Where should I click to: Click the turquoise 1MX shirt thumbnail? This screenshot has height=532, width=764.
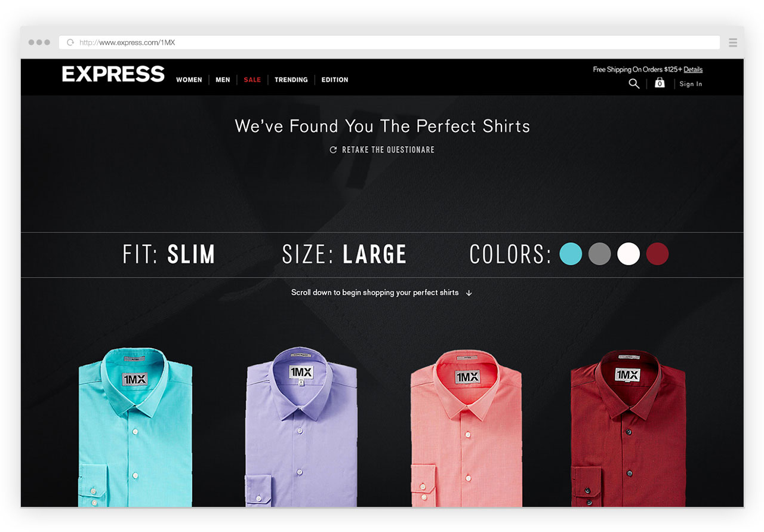(x=135, y=428)
